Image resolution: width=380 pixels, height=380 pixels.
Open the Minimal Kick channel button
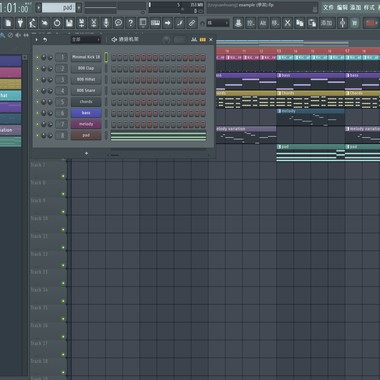(86, 57)
